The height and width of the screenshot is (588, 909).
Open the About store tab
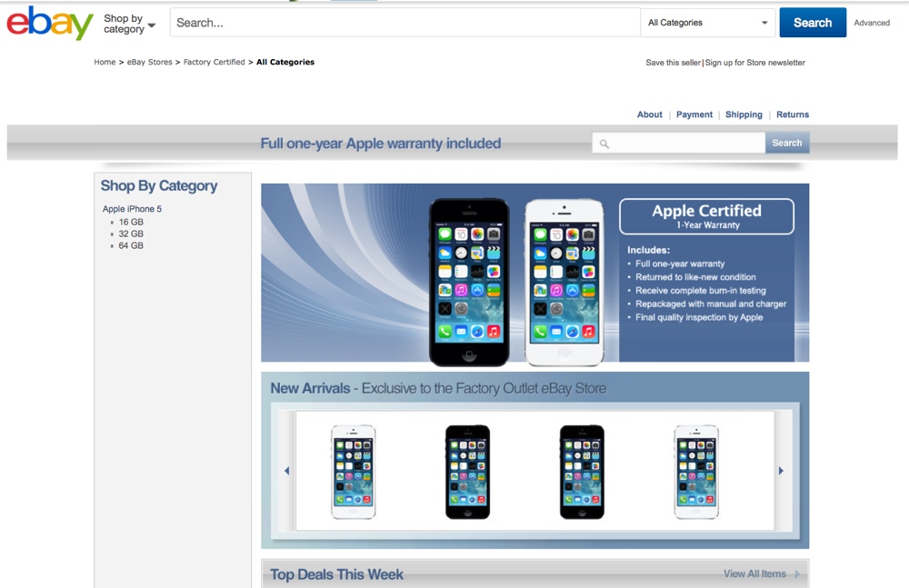(649, 115)
